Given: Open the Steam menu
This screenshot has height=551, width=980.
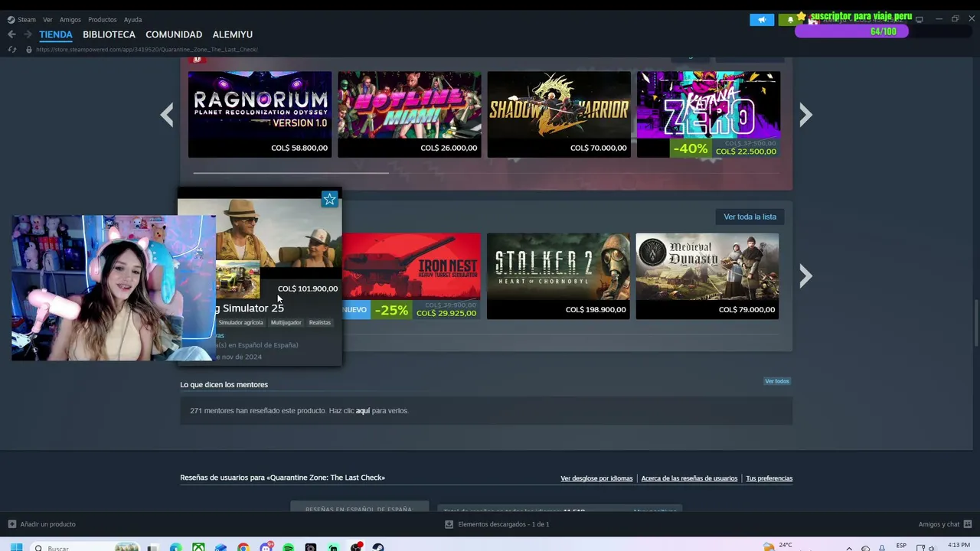Looking at the screenshot, I should [x=21, y=20].
